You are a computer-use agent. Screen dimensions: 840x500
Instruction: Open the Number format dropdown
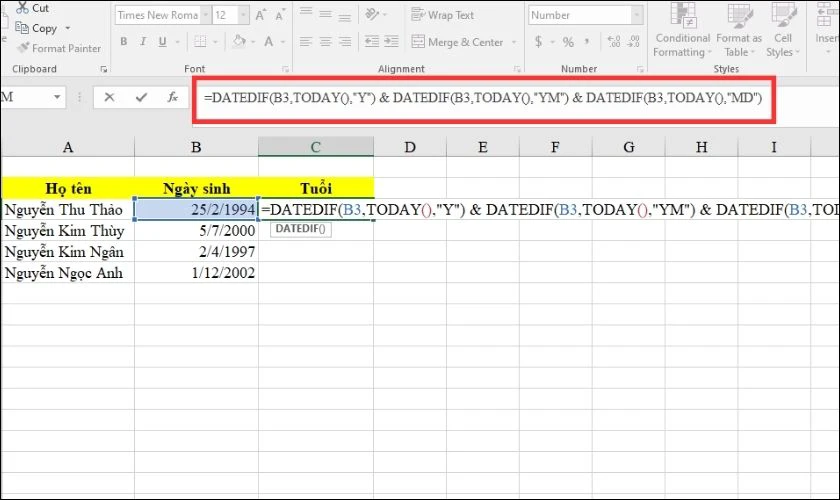point(636,15)
